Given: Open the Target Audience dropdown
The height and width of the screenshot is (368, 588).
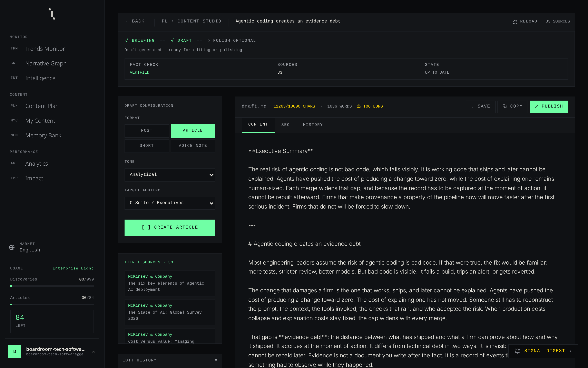Looking at the screenshot, I should 170,203.
